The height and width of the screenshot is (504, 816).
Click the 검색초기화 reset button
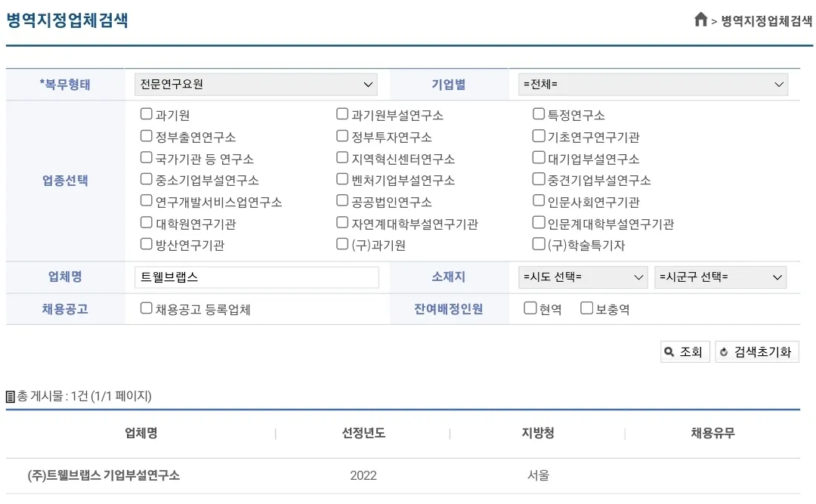coord(756,351)
